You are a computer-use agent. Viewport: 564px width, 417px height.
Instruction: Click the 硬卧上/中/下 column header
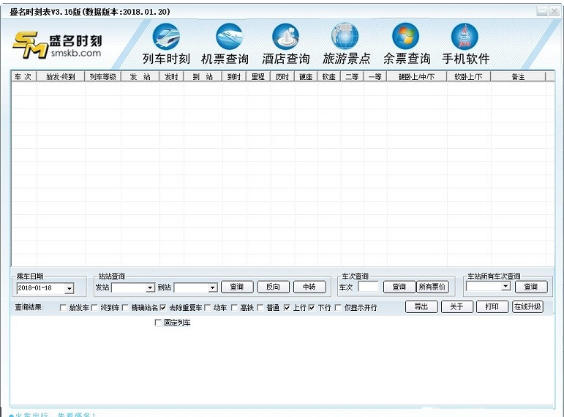pos(417,77)
